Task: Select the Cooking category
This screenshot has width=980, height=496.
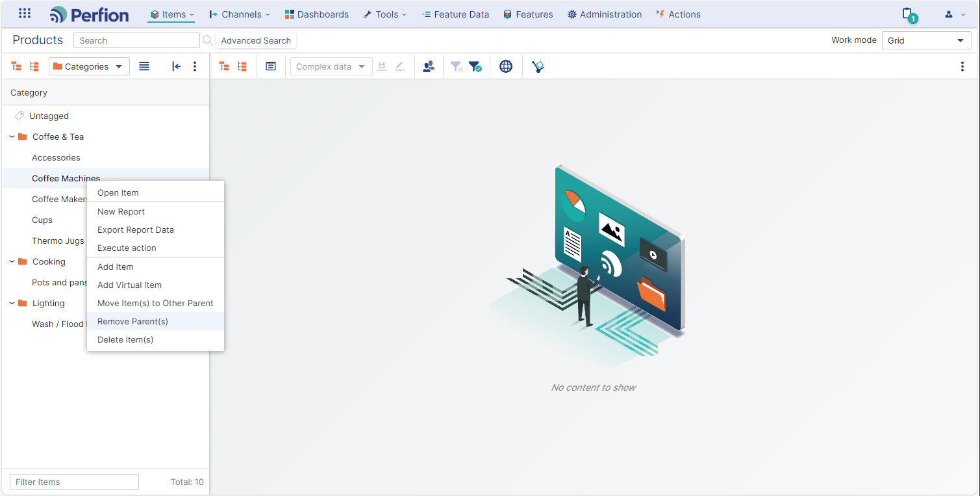Action: coord(49,261)
